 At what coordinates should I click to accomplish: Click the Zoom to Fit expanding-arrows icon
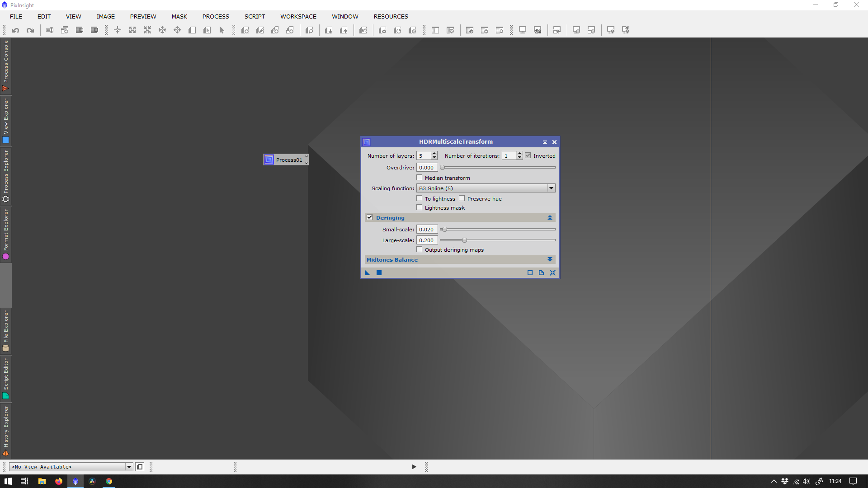132,30
